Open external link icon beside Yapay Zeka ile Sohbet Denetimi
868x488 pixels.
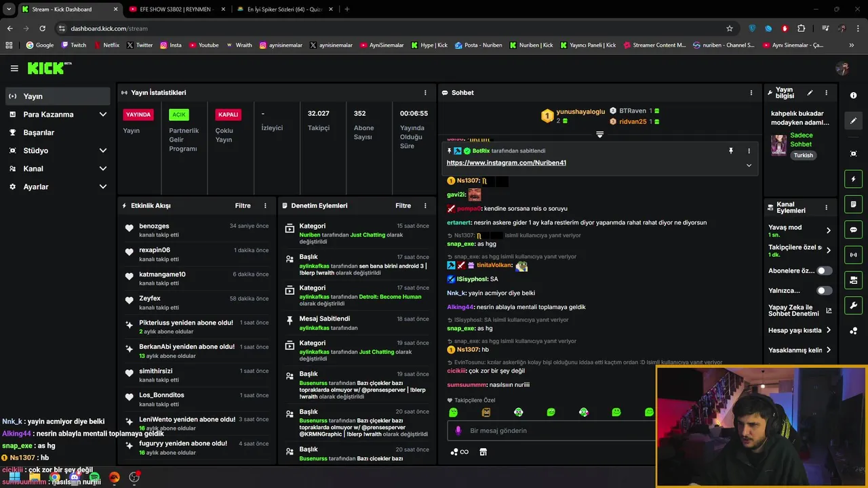pyautogui.click(x=829, y=311)
